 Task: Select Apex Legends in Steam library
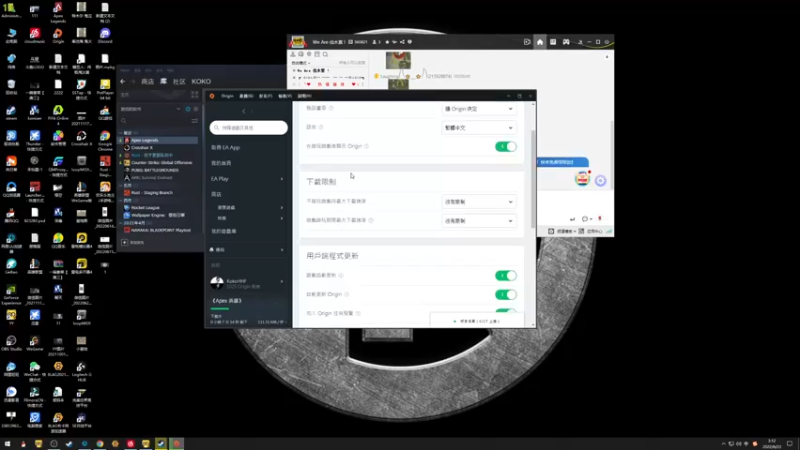(159, 140)
